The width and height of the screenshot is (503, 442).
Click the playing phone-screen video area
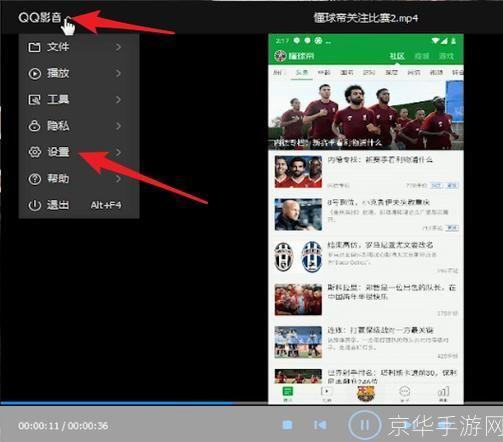(x=366, y=219)
